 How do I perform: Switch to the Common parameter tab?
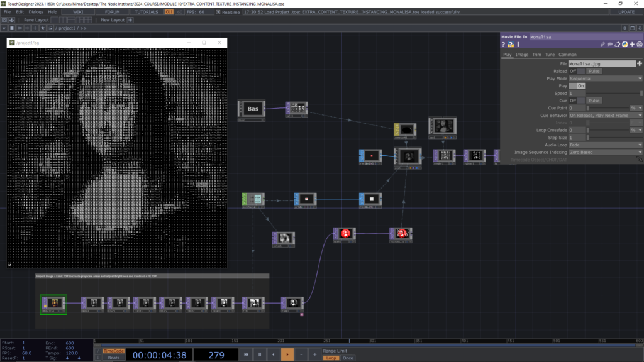click(x=567, y=55)
